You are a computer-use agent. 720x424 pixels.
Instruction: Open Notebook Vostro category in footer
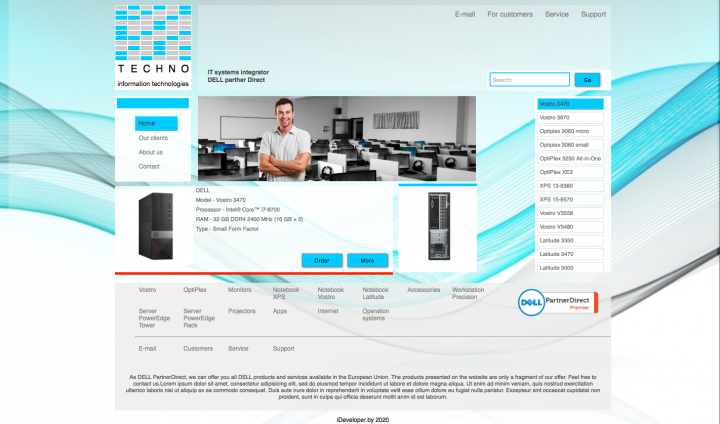pyautogui.click(x=331, y=293)
